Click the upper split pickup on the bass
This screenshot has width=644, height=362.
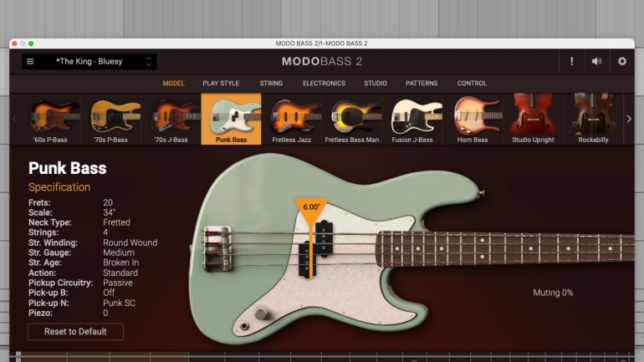coord(324,239)
